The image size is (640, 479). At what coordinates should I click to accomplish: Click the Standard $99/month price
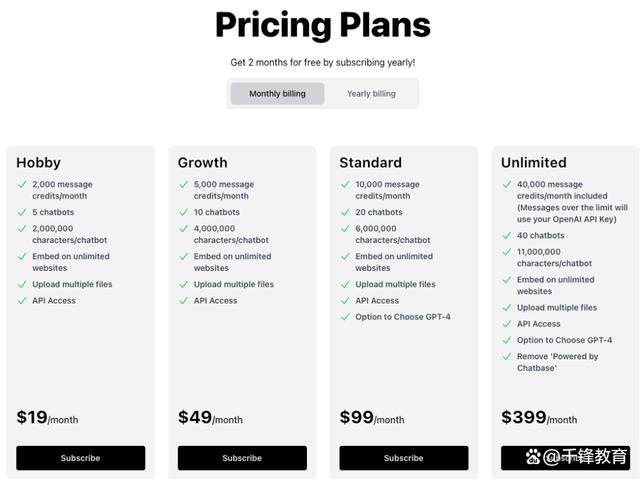tap(372, 417)
